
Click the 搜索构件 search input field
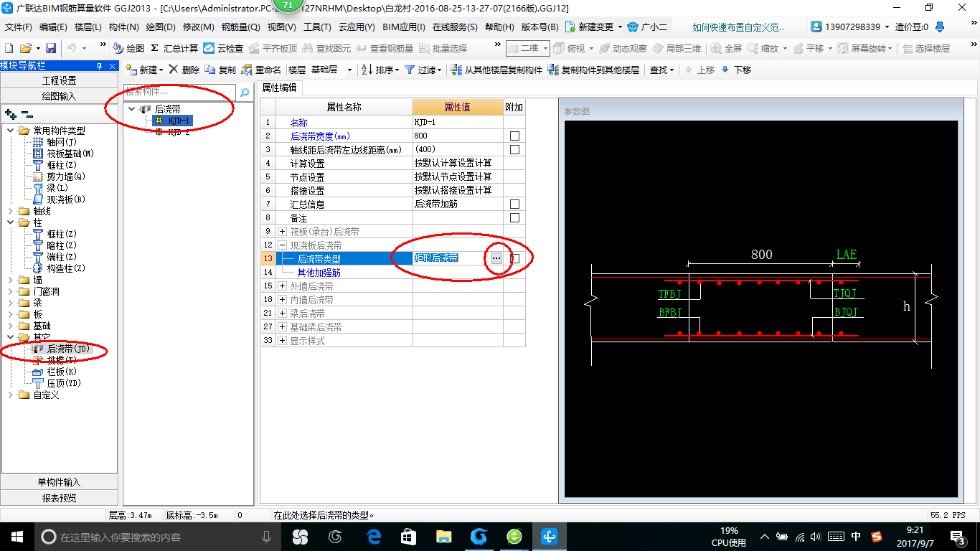tap(180, 93)
